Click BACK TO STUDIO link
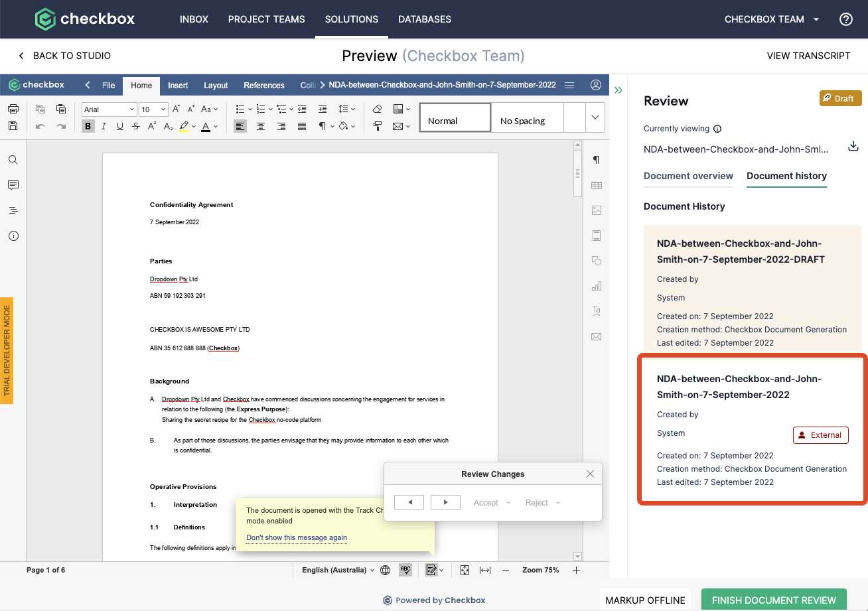The image size is (868, 611). tap(64, 56)
